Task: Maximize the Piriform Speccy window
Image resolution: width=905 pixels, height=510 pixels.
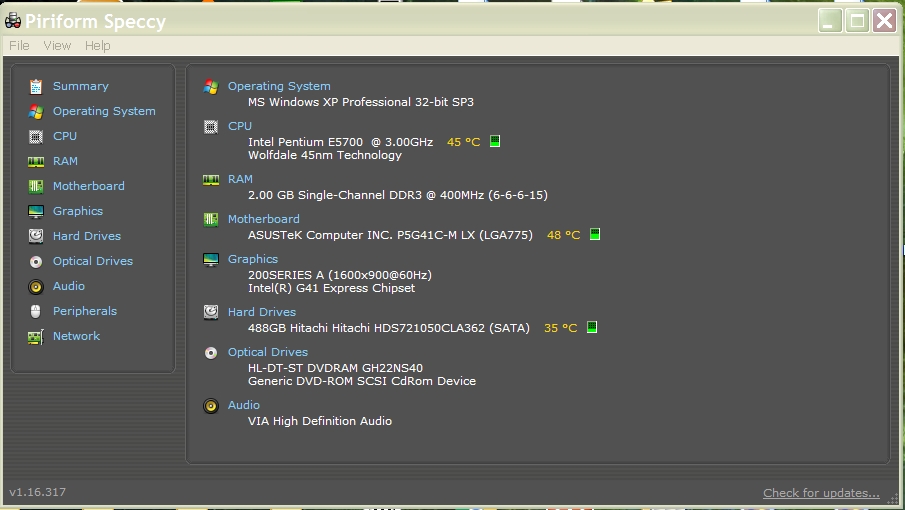Action: tap(858, 21)
